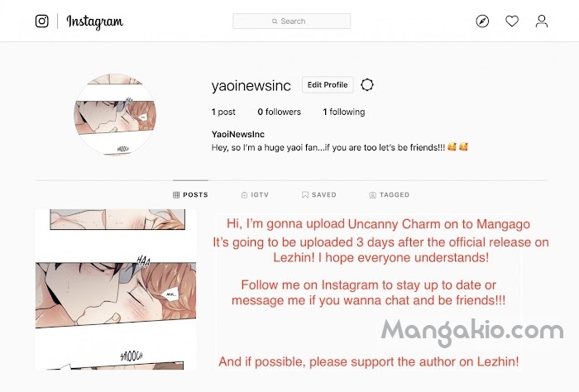Switch to the IGTV tab
579x392 pixels.
coord(255,195)
